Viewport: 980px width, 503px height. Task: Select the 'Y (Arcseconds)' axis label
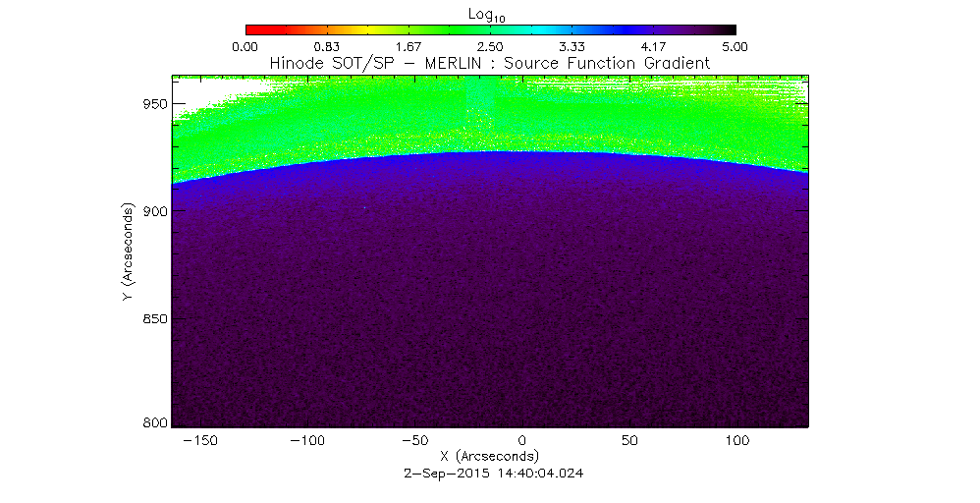pyautogui.click(x=129, y=252)
